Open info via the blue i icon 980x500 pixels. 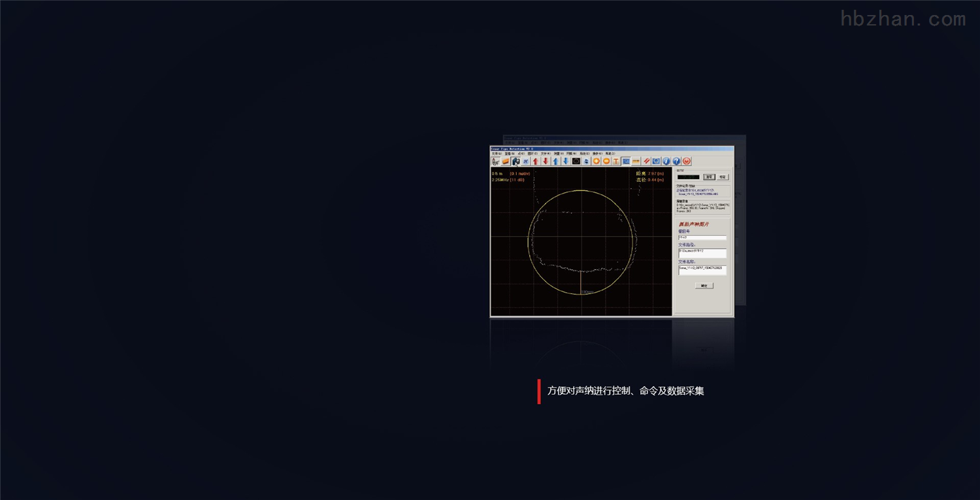point(666,161)
